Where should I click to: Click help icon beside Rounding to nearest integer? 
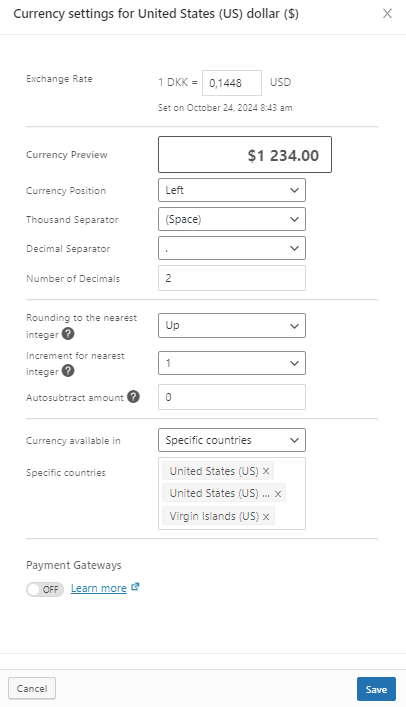[68, 334]
